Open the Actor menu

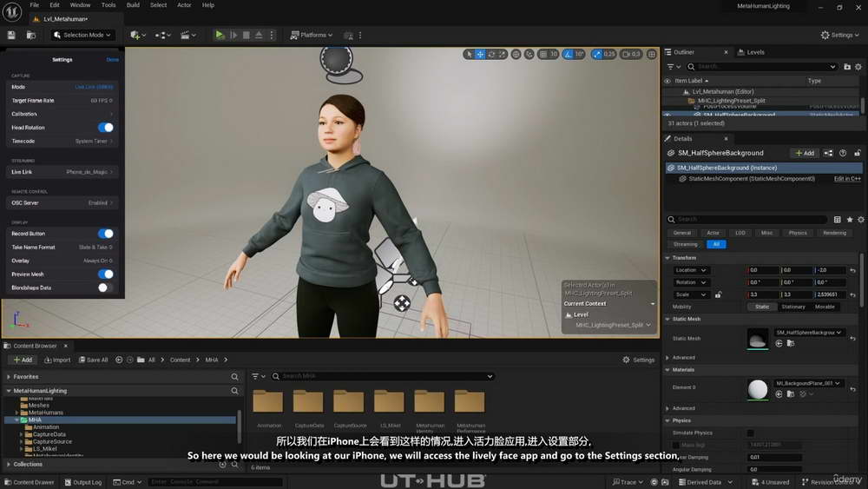click(184, 5)
